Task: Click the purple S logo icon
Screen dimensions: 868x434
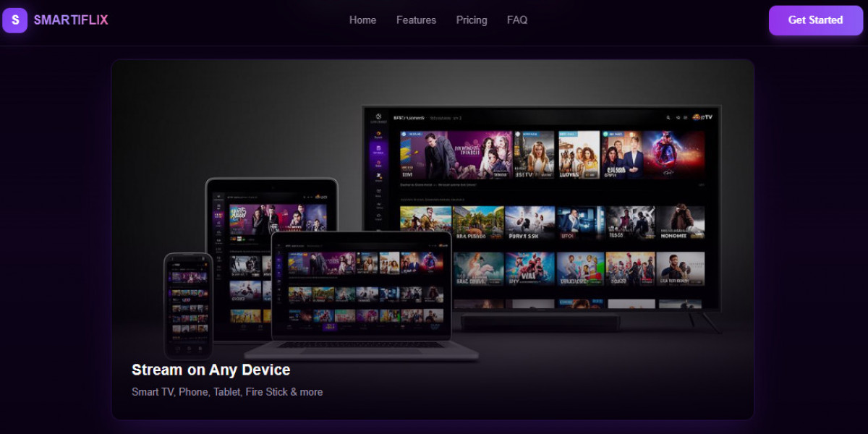Action: click(x=14, y=20)
